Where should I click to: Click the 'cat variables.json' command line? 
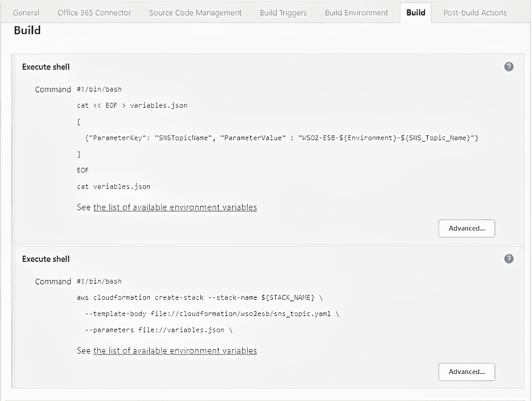coord(113,186)
